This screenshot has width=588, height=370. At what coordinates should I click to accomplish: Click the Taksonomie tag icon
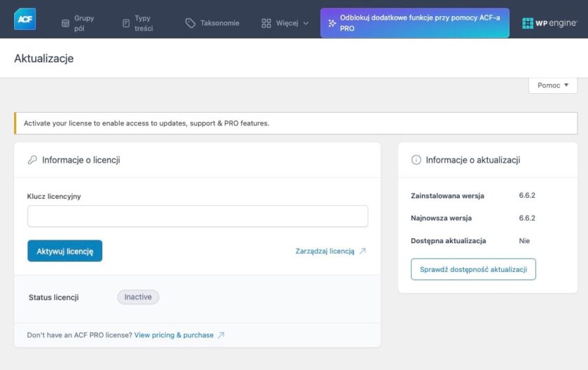click(x=190, y=23)
